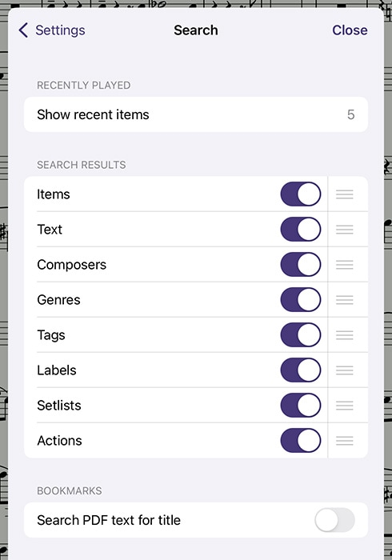This screenshot has height=560, width=392.
Task: Toggle the Actions switch off
Action: [301, 440]
